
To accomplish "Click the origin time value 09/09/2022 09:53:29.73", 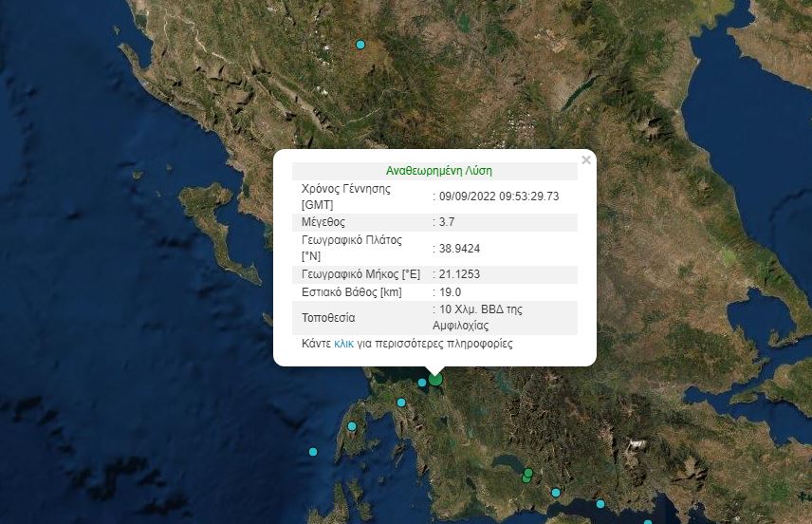I will 499,196.
